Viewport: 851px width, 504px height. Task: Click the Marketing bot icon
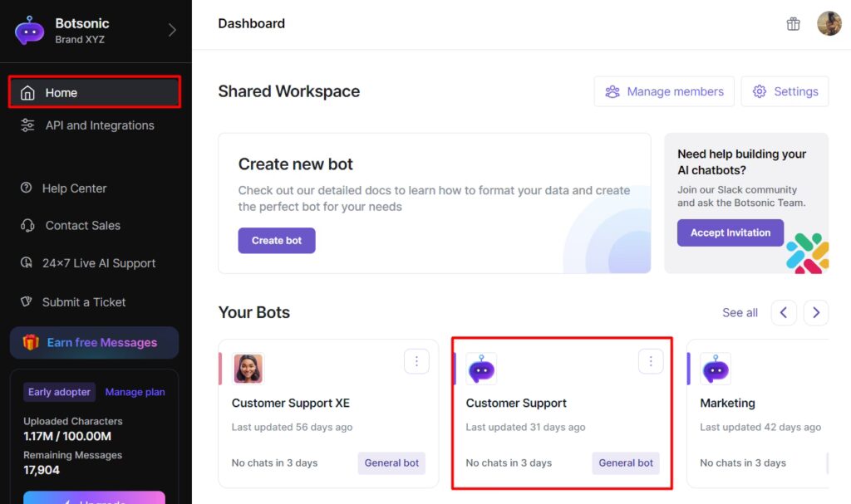(716, 369)
